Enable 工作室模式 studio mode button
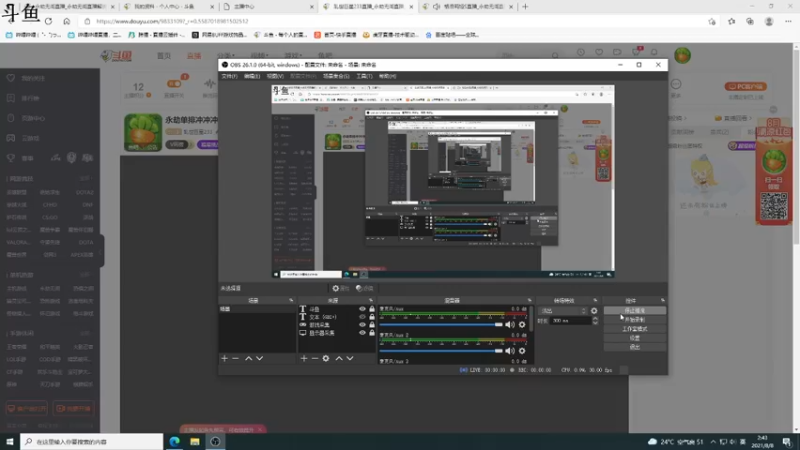 click(x=635, y=329)
